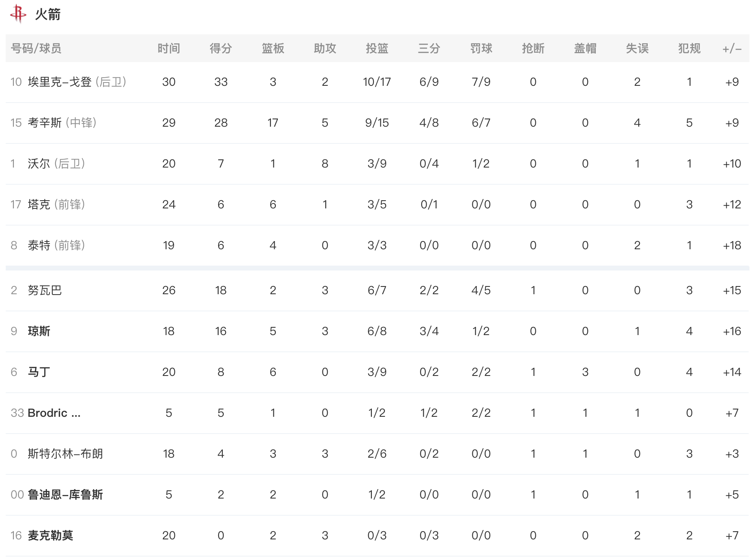
Task: Click the 助攻 column header
Action: 325,49
